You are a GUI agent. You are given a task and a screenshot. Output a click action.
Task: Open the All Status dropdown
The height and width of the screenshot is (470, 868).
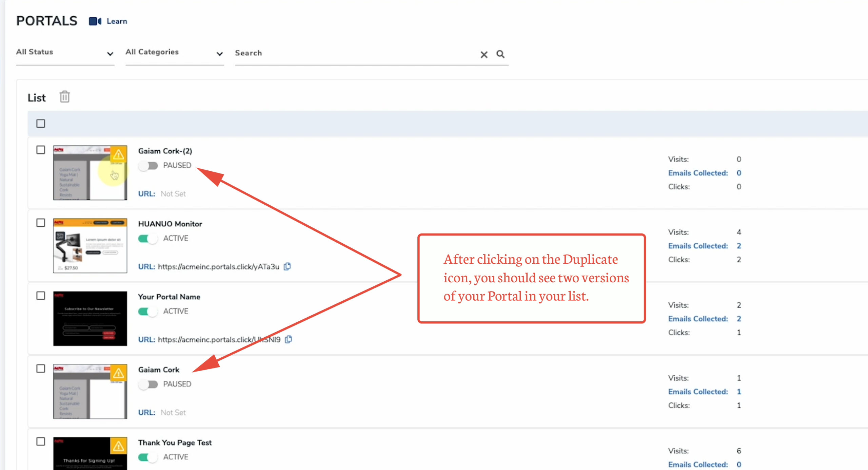point(65,53)
